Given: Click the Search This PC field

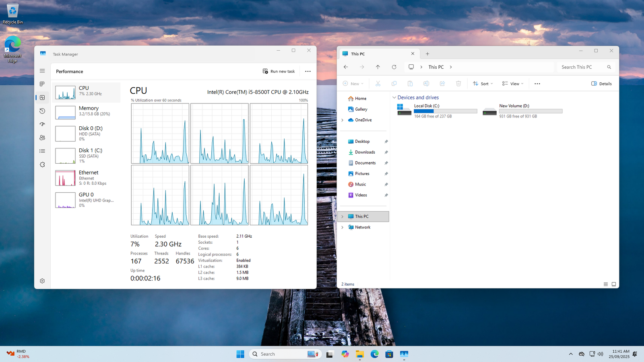Looking at the screenshot, I should pyautogui.click(x=582, y=67).
